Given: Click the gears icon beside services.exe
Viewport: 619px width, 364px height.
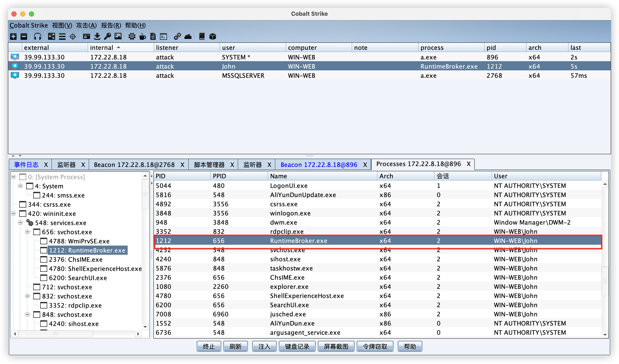Looking at the screenshot, I should 30,222.
